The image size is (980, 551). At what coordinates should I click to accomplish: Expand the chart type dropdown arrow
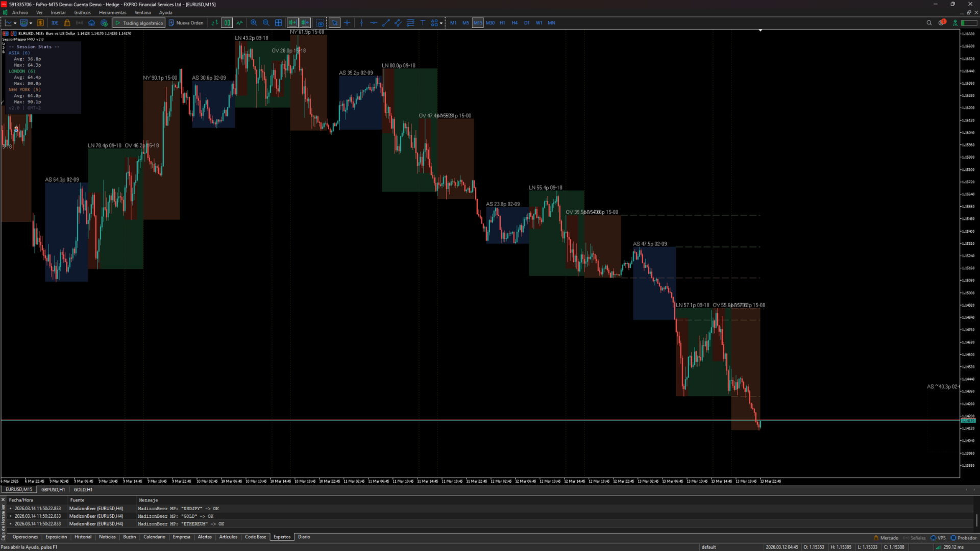point(15,23)
